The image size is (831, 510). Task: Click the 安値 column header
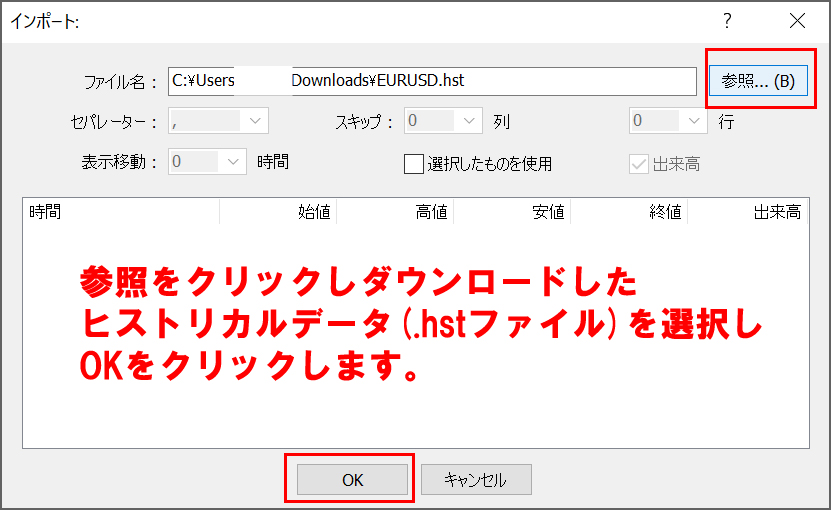(512, 212)
